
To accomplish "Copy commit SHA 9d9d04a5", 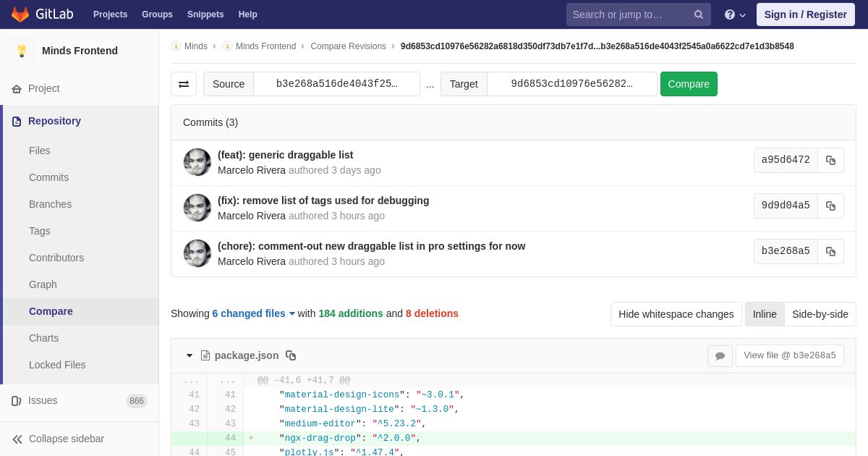I will [830, 206].
